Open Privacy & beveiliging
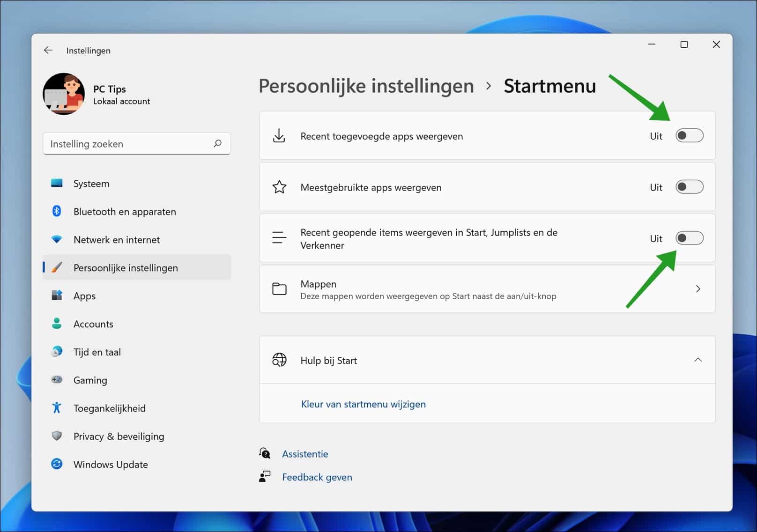Image resolution: width=757 pixels, height=532 pixels. coord(136,436)
